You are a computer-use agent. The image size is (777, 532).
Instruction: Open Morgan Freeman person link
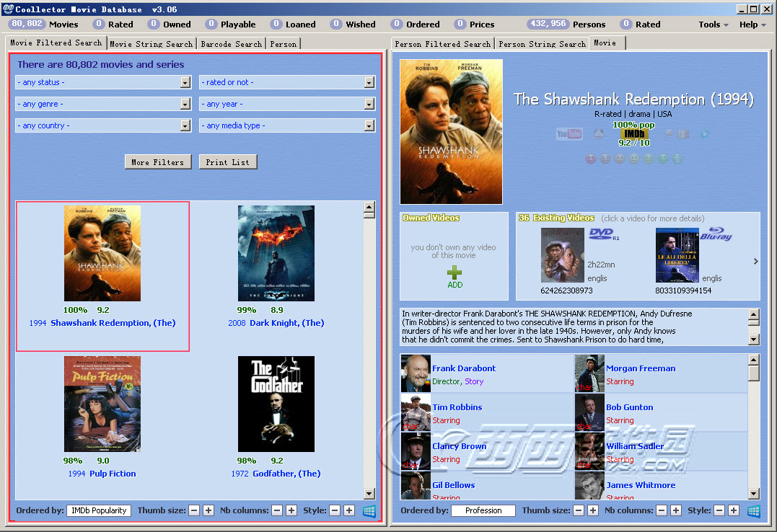(x=641, y=368)
